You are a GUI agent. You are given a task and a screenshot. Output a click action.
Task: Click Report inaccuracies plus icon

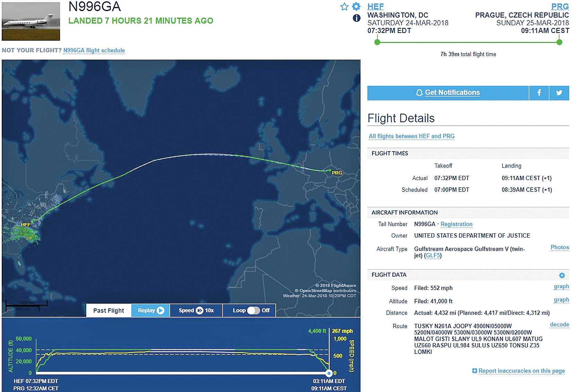point(475,371)
